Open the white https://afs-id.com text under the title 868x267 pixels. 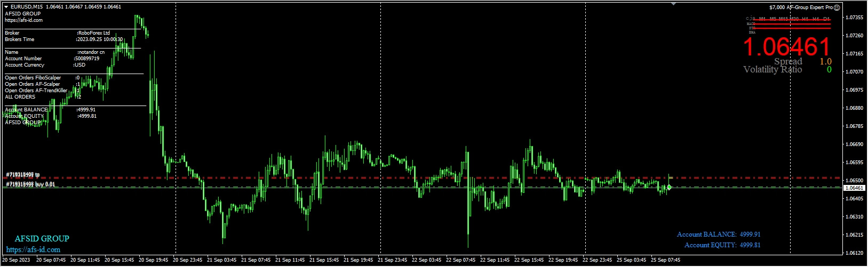coord(23,20)
